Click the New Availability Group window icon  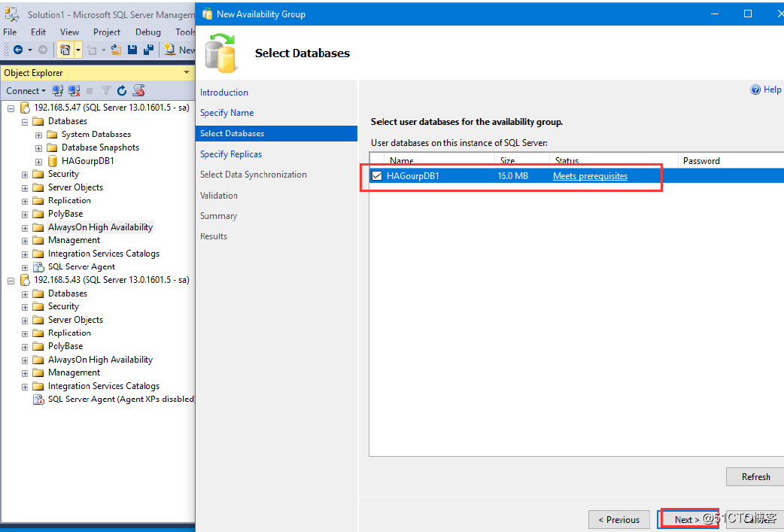(x=207, y=14)
